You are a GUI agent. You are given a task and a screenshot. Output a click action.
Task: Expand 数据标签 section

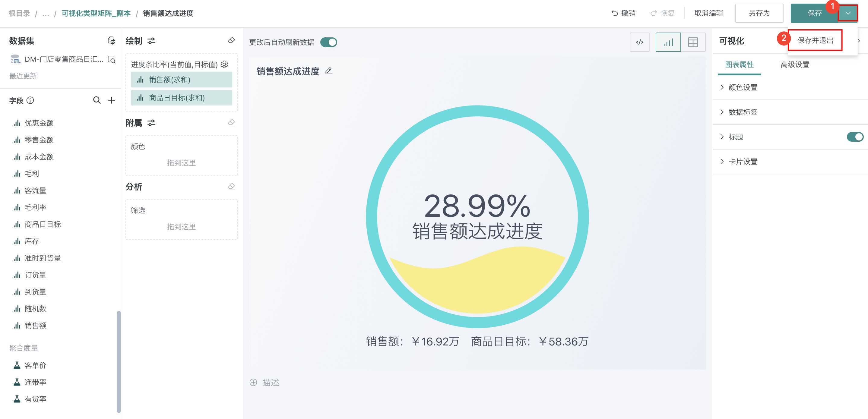click(x=742, y=112)
